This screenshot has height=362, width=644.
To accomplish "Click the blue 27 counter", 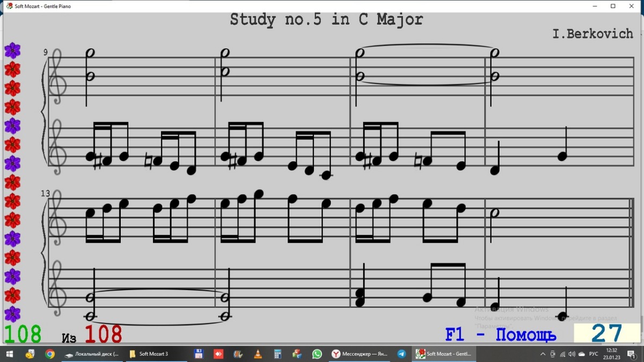I will [x=606, y=334].
